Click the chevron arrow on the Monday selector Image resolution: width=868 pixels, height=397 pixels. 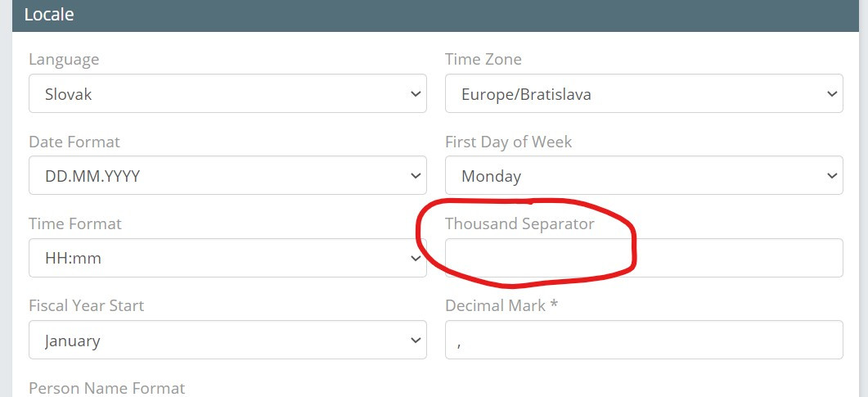tap(832, 176)
